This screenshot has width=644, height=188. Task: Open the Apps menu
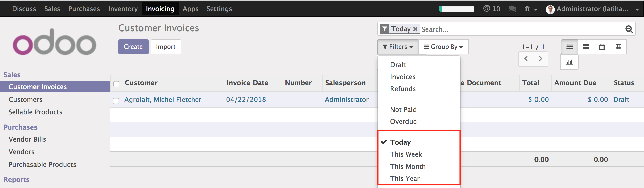[190, 9]
